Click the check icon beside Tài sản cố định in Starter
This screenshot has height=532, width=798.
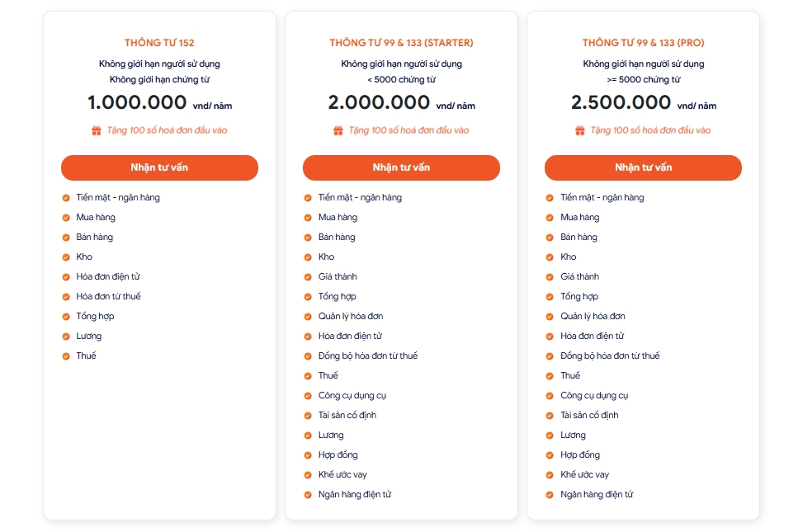click(x=307, y=416)
